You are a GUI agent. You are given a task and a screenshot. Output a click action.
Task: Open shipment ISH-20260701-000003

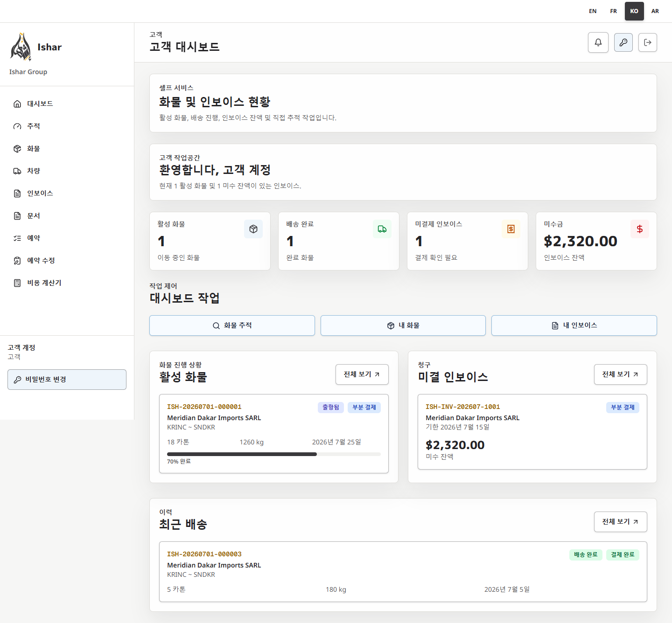pos(403,572)
